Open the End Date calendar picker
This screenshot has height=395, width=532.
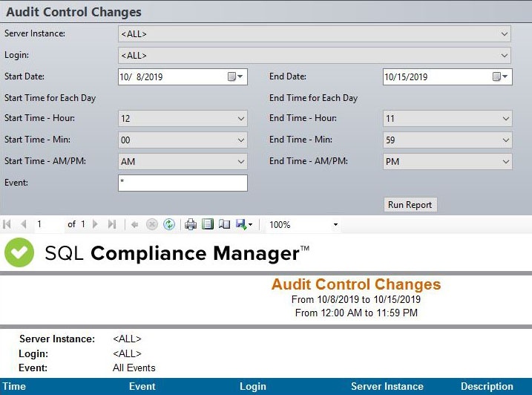pyautogui.click(x=501, y=76)
